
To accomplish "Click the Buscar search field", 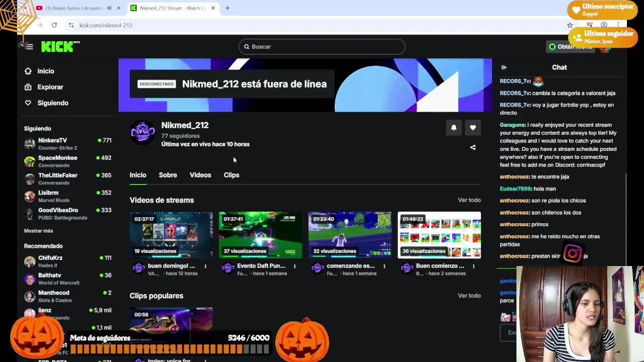I will [322, 47].
